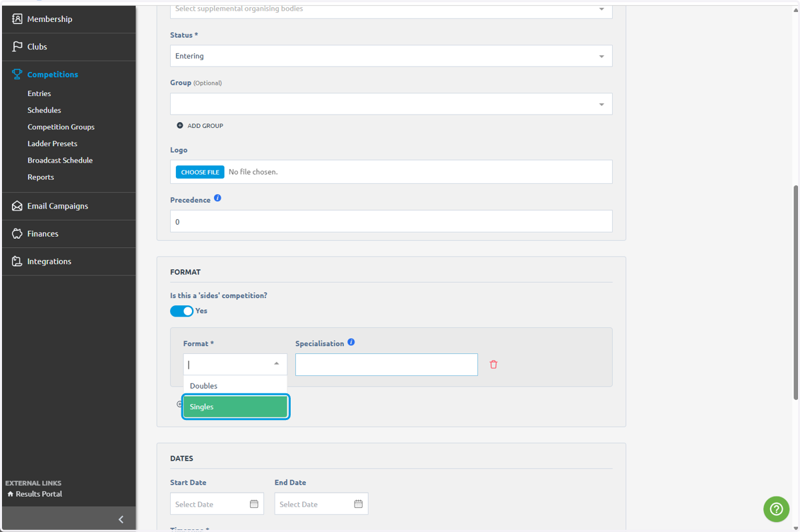Delete format row with trash icon
The image size is (800, 532).
[493, 365]
